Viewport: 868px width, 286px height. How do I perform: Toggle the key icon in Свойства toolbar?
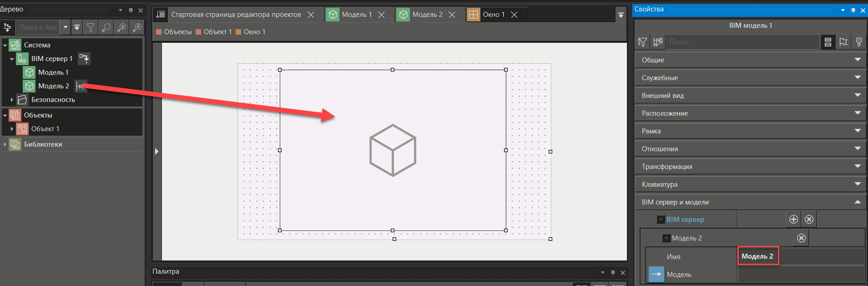click(x=859, y=42)
